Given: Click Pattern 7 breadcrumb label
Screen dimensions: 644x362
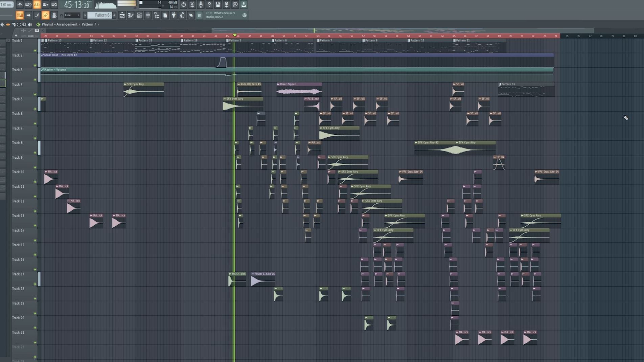Looking at the screenshot, I should [x=89, y=24].
